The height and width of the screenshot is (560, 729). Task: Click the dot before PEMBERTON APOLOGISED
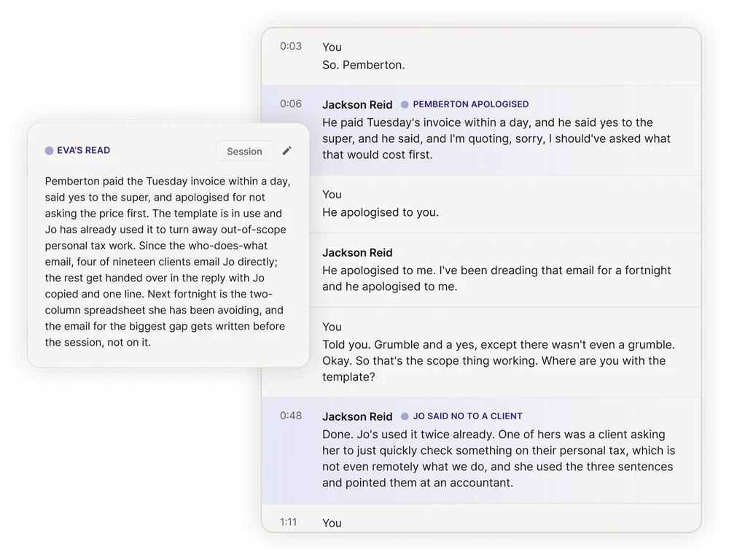coord(405,105)
